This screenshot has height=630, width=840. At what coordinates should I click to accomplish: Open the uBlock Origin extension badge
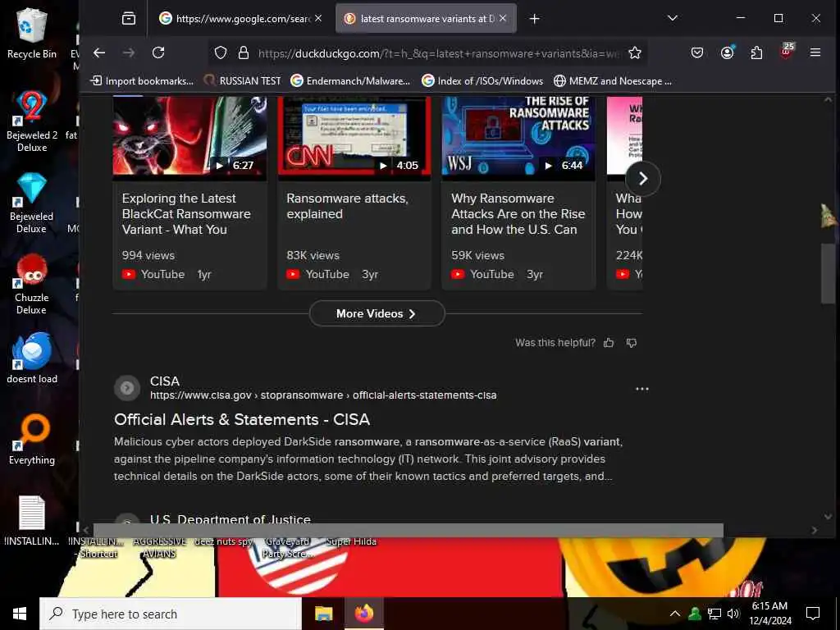786,52
